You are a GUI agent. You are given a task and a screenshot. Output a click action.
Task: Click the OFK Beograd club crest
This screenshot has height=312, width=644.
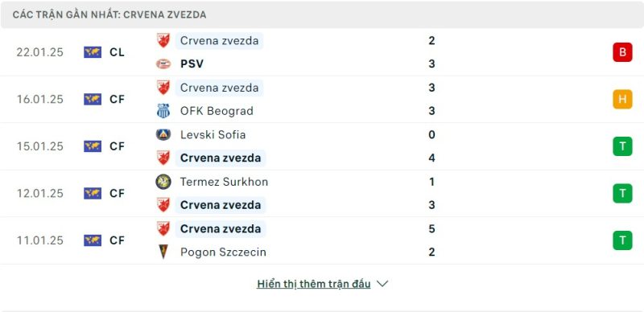pyautogui.click(x=163, y=111)
